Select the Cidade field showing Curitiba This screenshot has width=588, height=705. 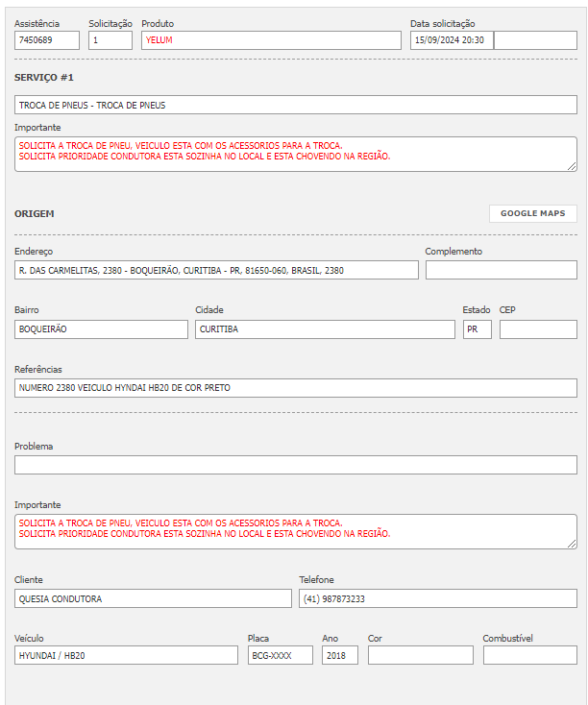(x=325, y=329)
